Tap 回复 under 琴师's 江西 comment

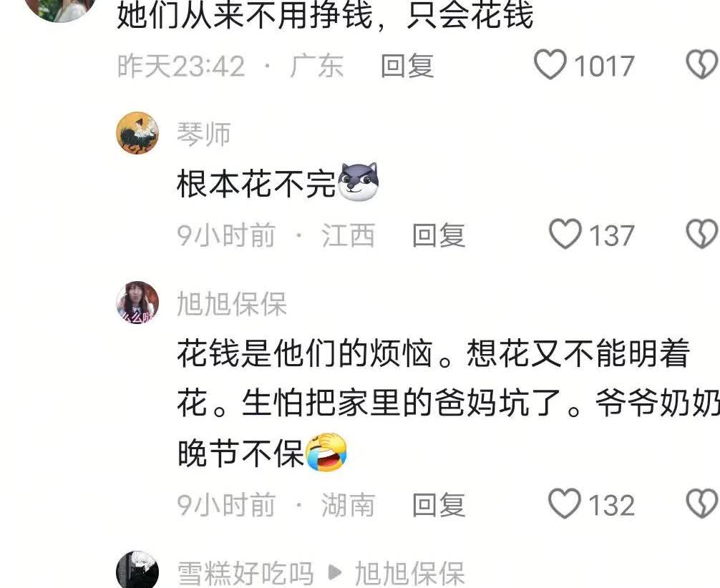coord(439,235)
